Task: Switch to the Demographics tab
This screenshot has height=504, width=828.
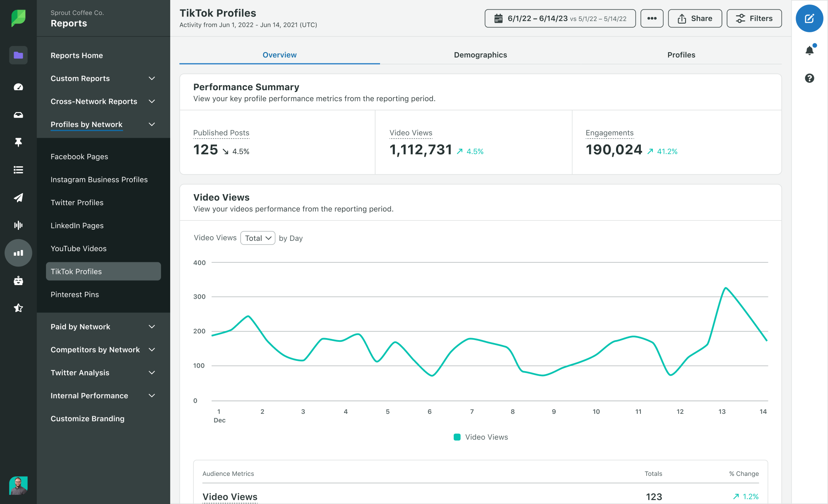Action: point(480,54)
